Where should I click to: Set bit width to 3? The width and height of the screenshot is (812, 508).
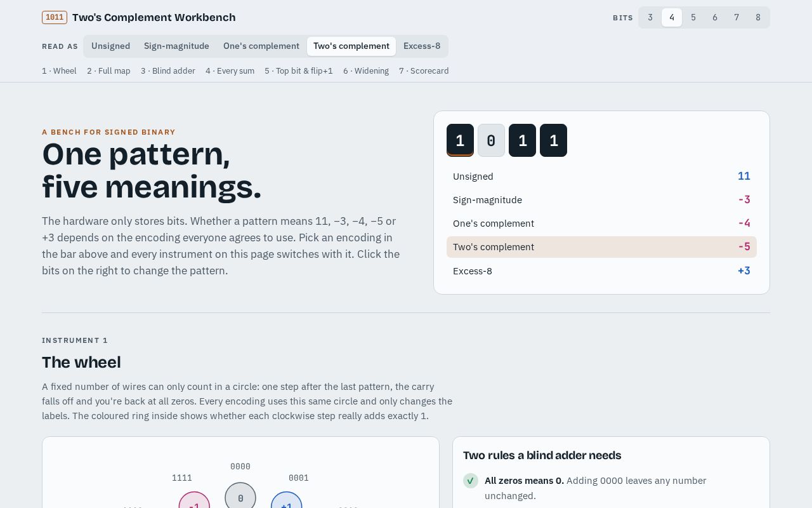coord(650,18)
